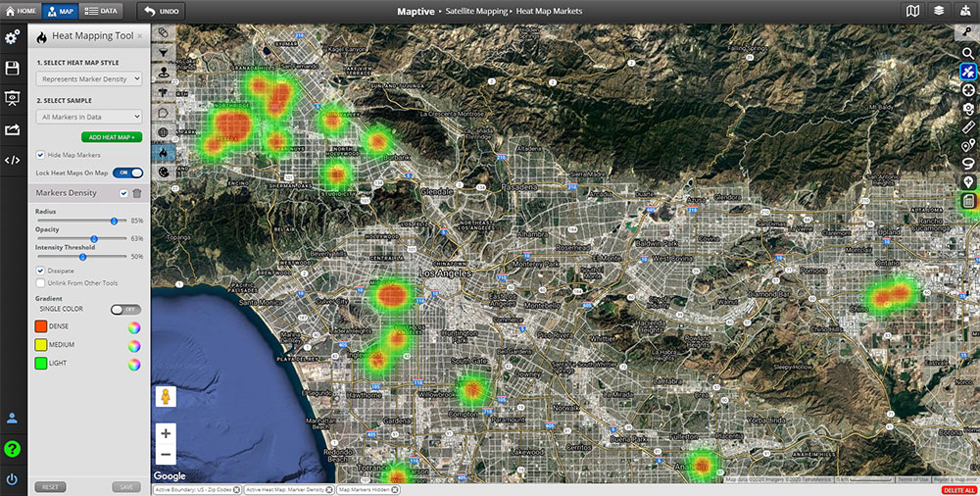Screen dimensions: 980x496
Task: Open the Street View pegman
Action: [x=165, y=397]
